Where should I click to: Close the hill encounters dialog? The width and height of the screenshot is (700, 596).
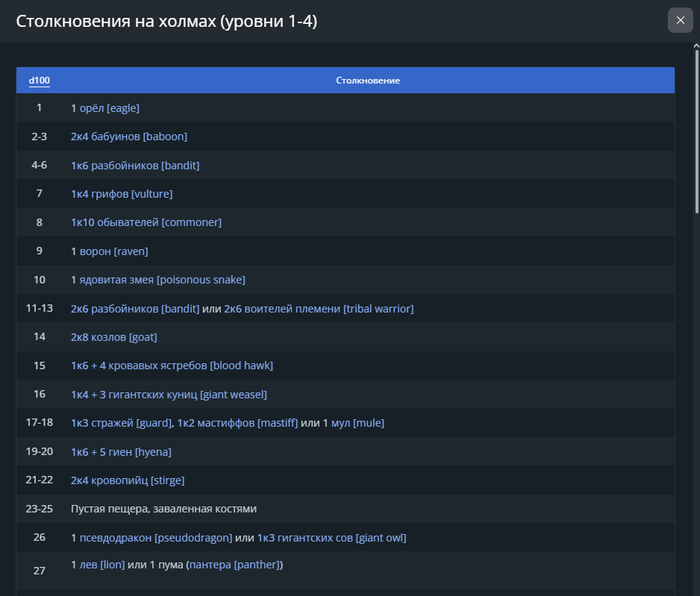[680, 20]
